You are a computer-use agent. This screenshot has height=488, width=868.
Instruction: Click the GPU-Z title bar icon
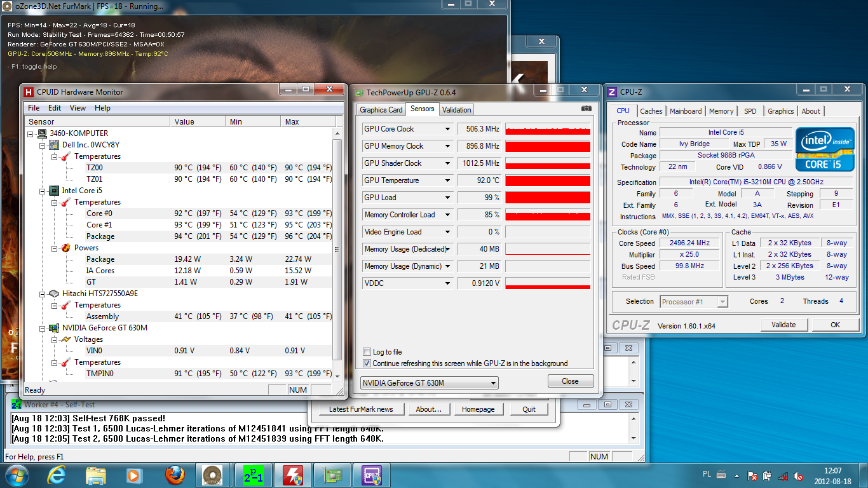click(x=359, y=93)
